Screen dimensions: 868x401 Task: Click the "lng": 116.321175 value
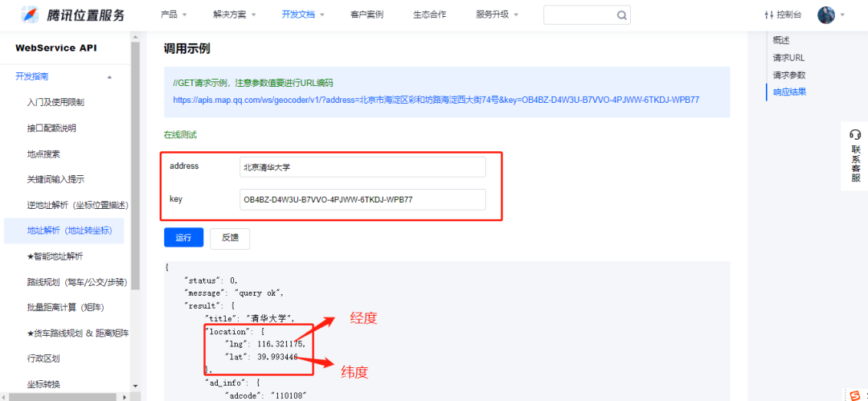(x=264, y=344)
